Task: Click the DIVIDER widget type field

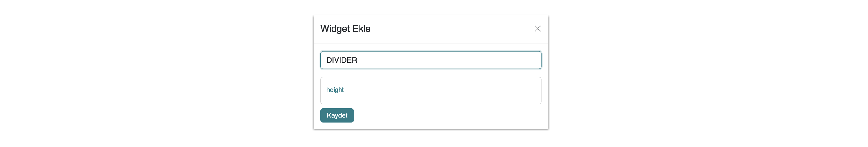Action: pos(431,60)
